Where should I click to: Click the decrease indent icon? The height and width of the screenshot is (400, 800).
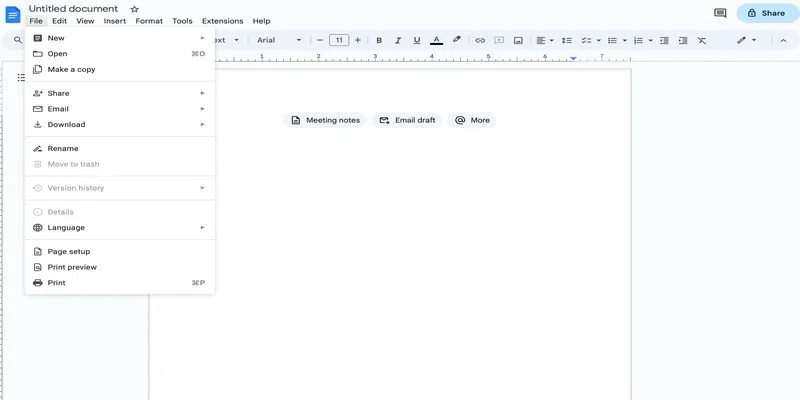point(664,40)
